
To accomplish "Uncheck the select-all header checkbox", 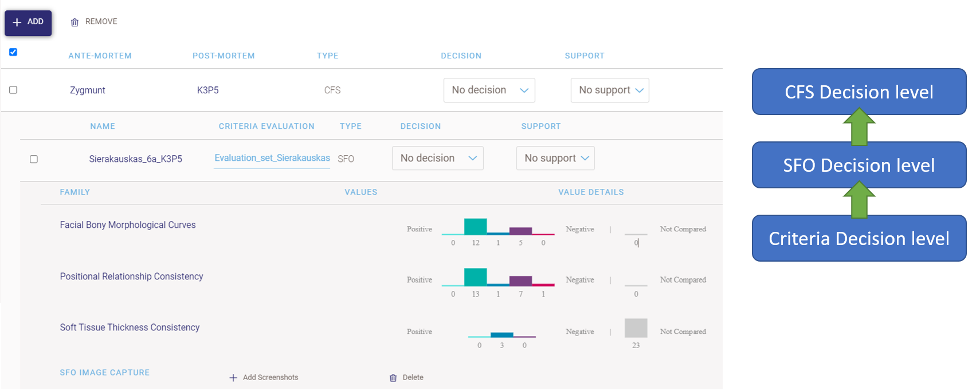I will [13, 52].
